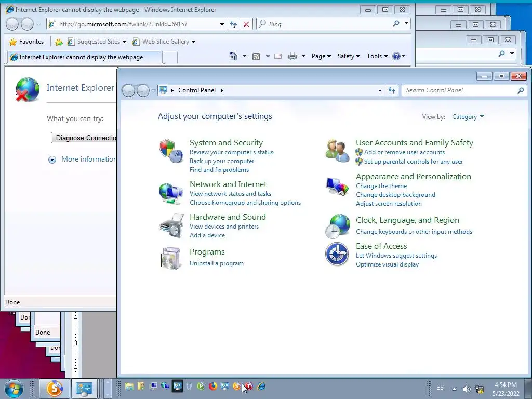Screen dimensions: 532x399
Task: Expand Bing search provider dropdown
Action: point(406,24)
